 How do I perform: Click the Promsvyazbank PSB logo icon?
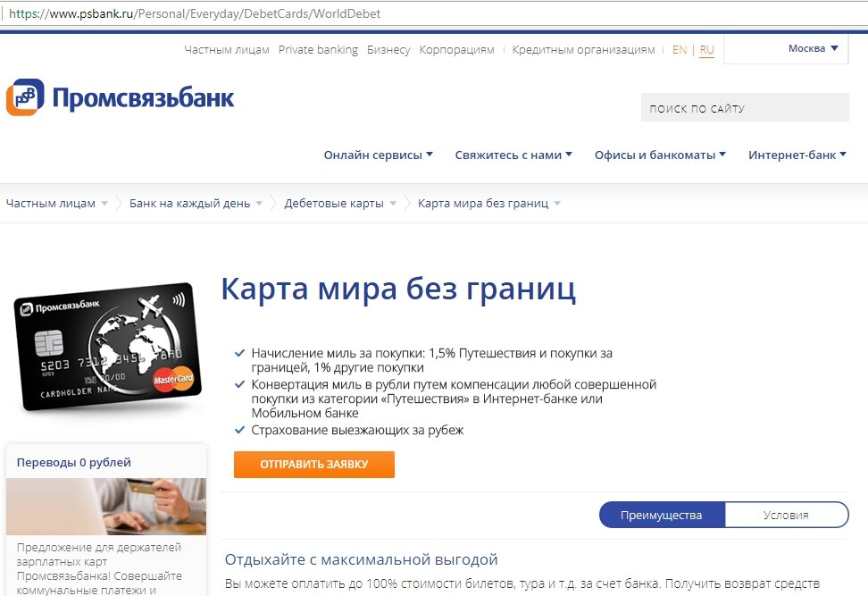25,97
